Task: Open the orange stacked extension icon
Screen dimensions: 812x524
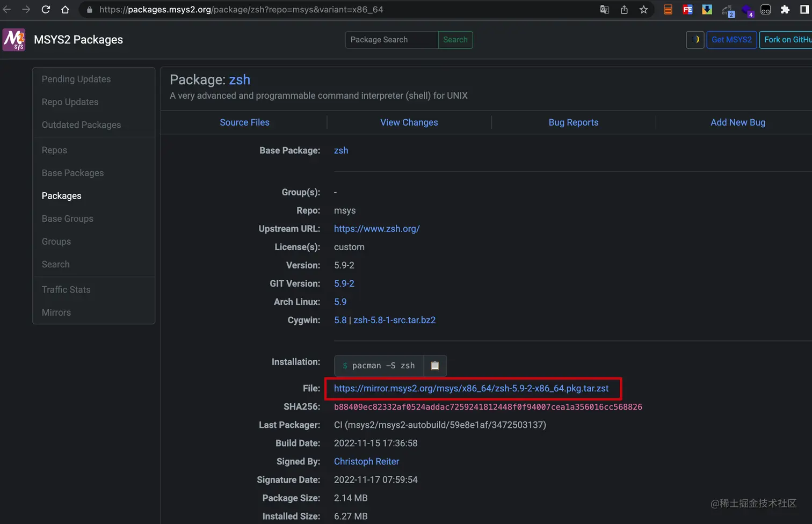Action: point(668,10)
